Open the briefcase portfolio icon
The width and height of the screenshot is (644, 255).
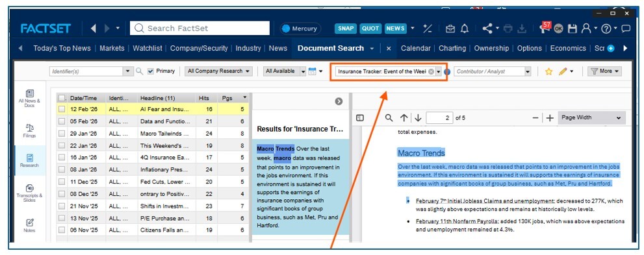(450, 29)
